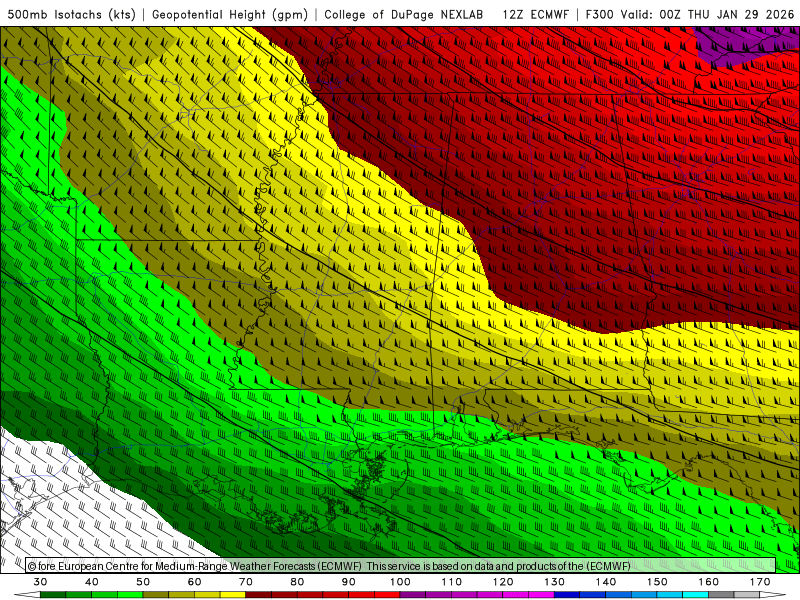Click the ECMWF copyright notice text
This screenshot has height=600, width=800.
(329, 566)
